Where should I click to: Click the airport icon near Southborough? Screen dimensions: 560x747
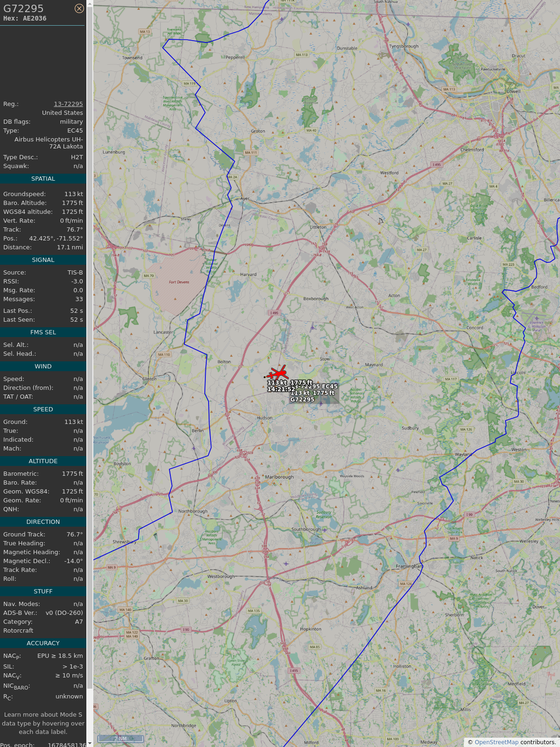tap(324, 530)
